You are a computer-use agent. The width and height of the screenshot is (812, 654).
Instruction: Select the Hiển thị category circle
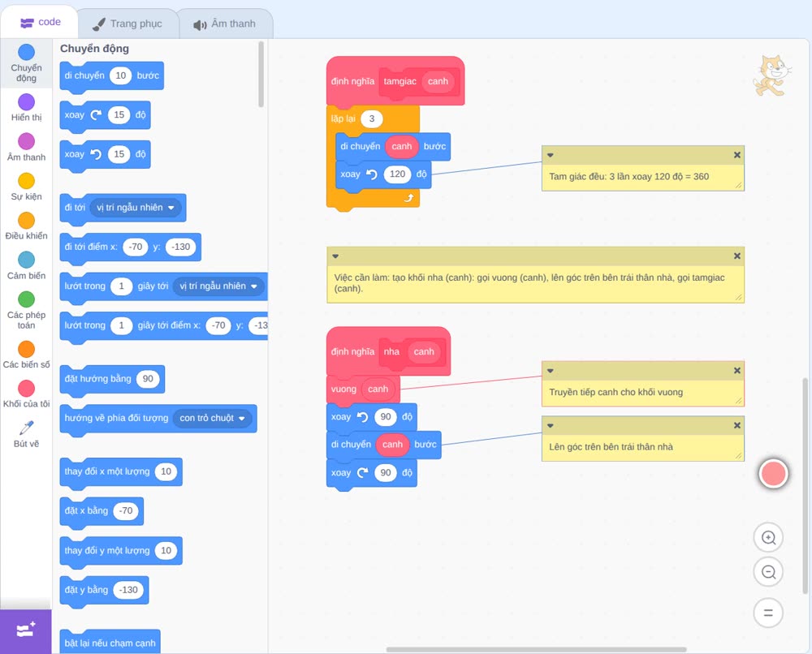(27, 102)
